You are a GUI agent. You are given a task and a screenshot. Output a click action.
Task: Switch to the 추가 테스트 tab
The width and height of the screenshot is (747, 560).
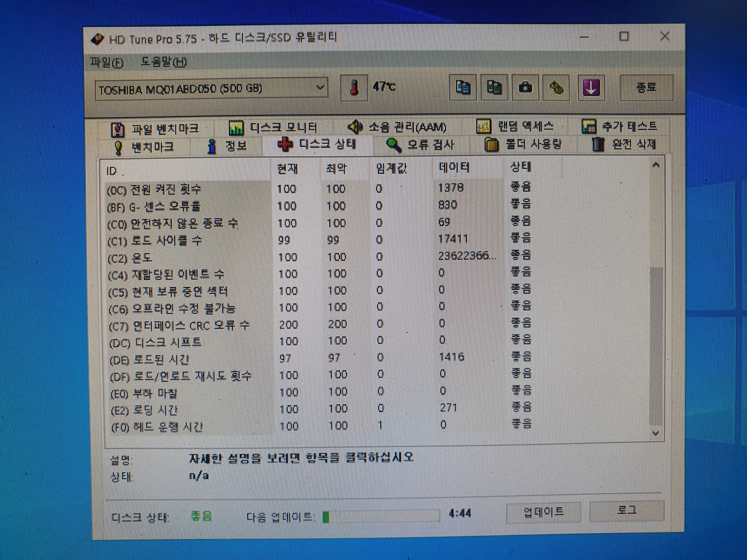coord(619,126)
